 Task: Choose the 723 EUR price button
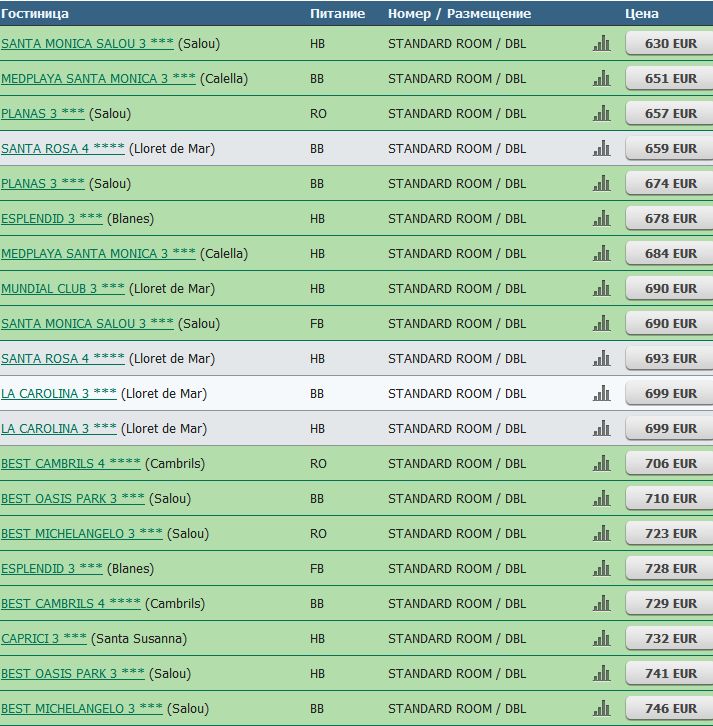click(669, 534)
